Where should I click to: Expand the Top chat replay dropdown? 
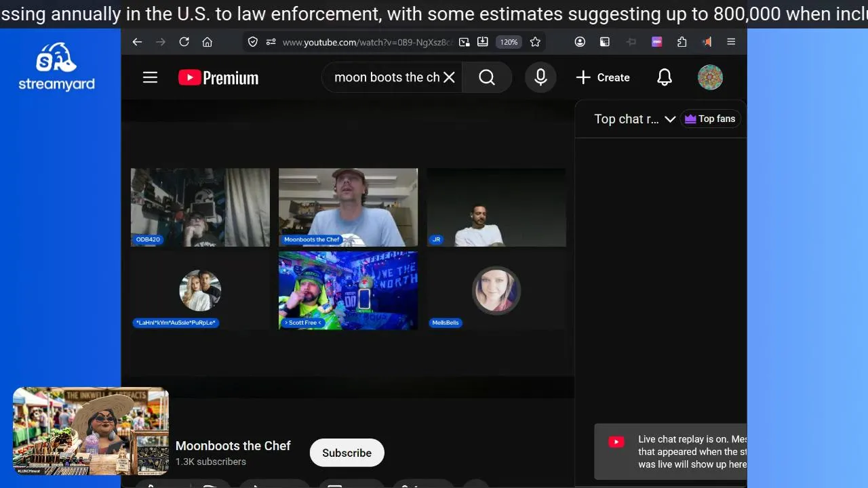[x=635, y=119]
